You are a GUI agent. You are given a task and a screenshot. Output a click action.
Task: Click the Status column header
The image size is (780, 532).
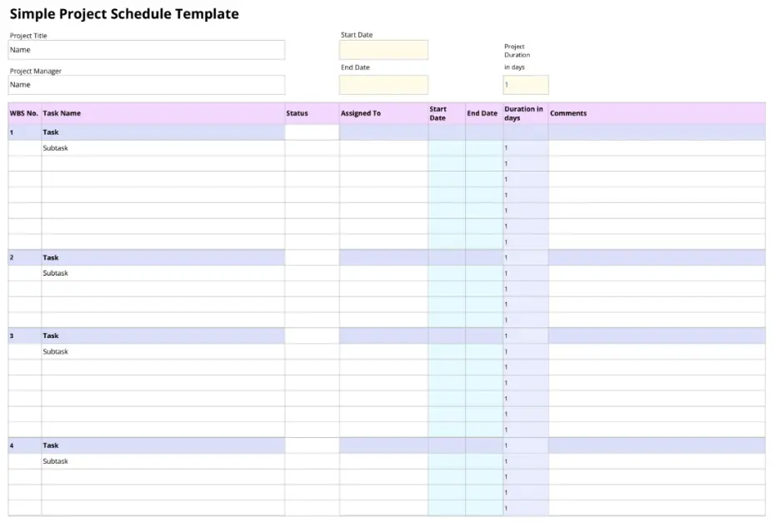tap(297, 112)
